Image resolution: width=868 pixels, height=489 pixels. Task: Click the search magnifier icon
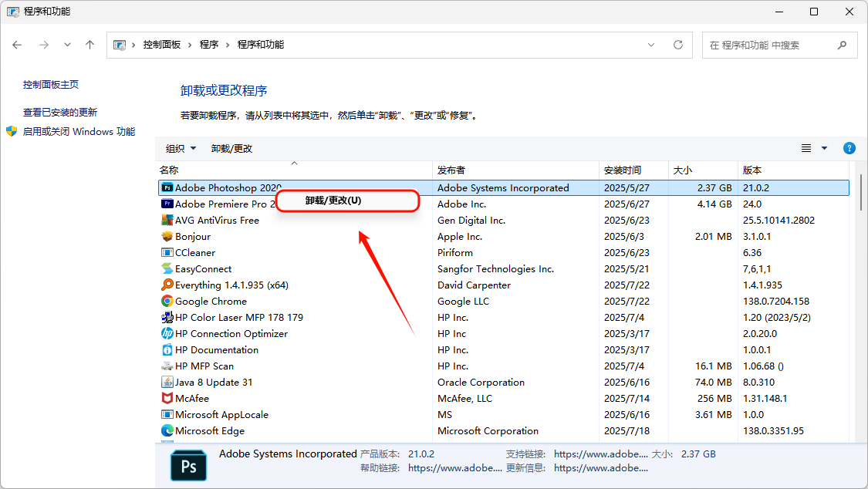pos(842,46)
